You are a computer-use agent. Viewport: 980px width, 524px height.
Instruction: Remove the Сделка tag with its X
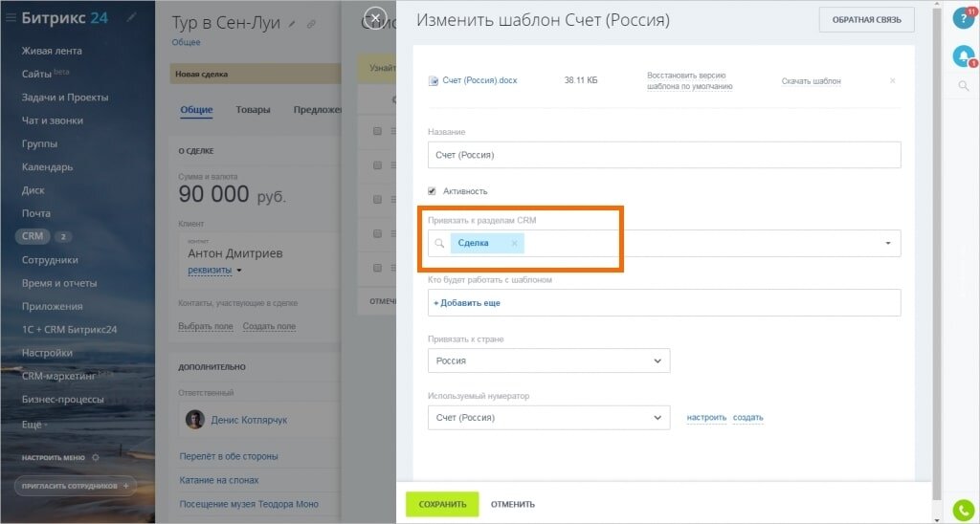pos(514,243)
